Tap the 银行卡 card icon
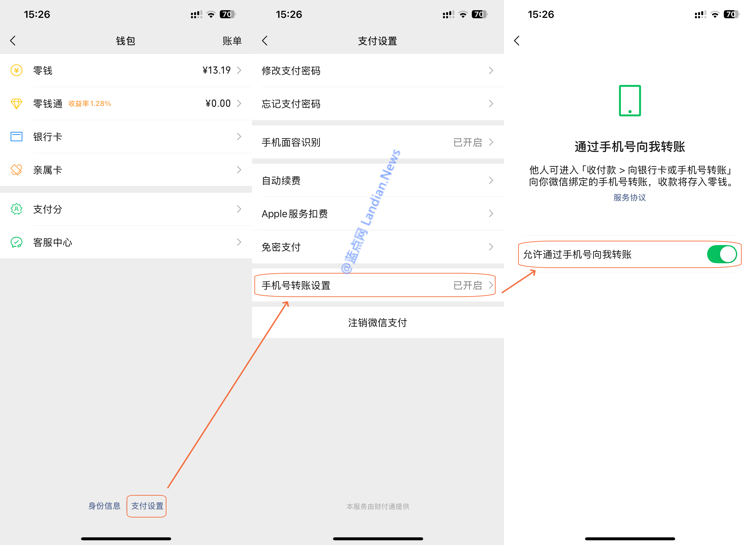Image resolution: width=756 pixels, height=545 pixels. click(16, 137)
